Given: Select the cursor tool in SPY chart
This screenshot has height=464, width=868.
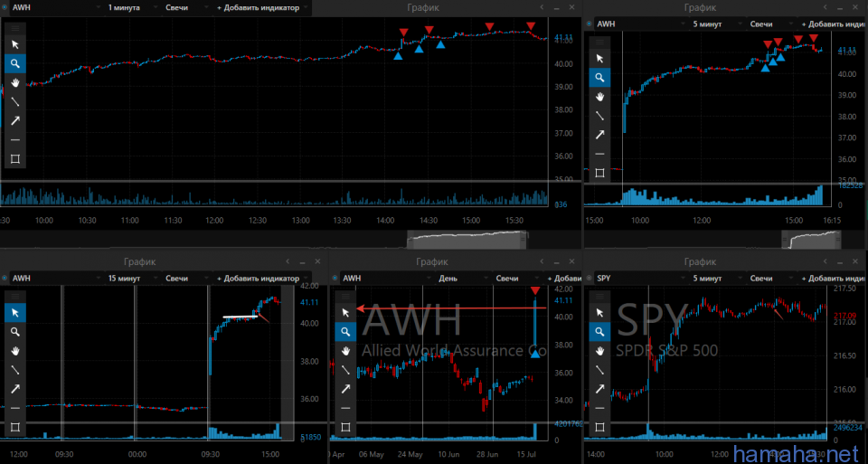Looking at the screenshot, I should [x=599, y=313].
